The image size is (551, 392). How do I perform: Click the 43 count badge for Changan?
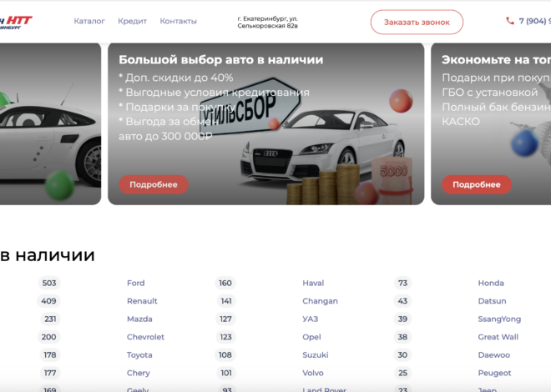pos(402,301)
